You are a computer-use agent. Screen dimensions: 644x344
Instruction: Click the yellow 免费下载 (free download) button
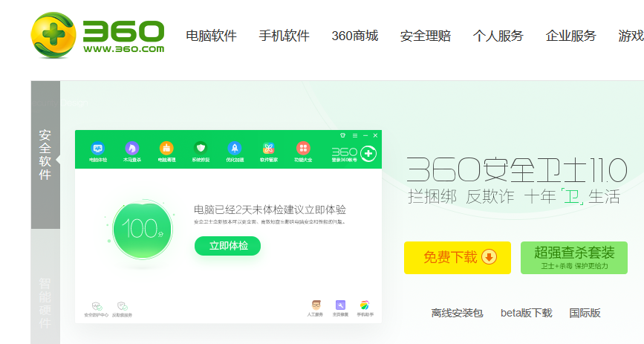coord(458,258)
